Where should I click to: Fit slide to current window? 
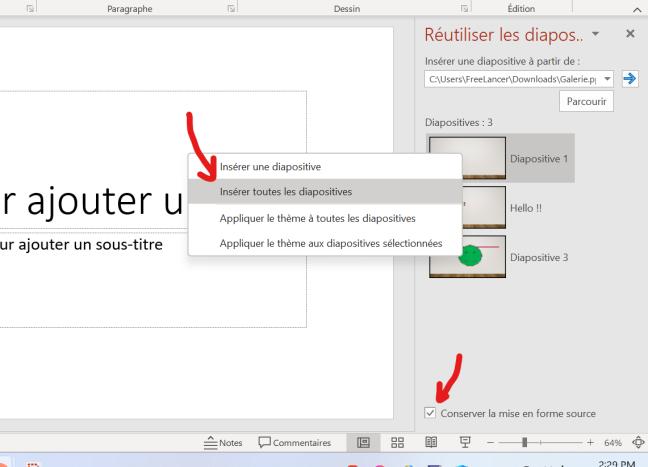(x=638, y=443)
